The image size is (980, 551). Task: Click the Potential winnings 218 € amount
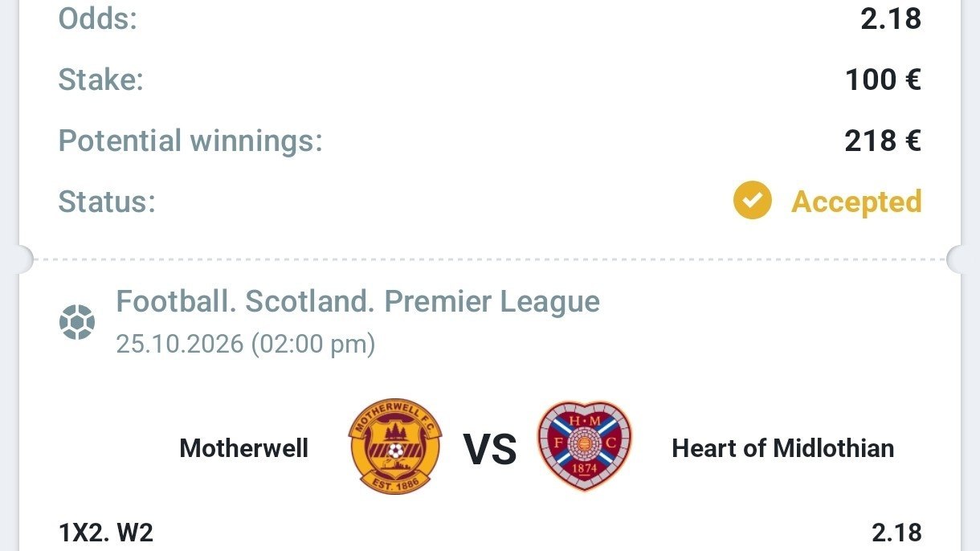point(883,141)
